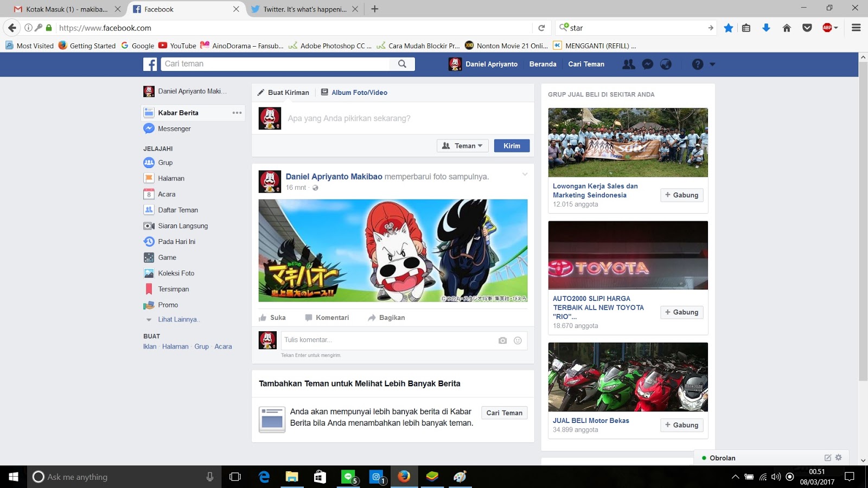Open Cari Teman in the header
This screenshot has height=488, width=868.
click(x=586, y=64)
